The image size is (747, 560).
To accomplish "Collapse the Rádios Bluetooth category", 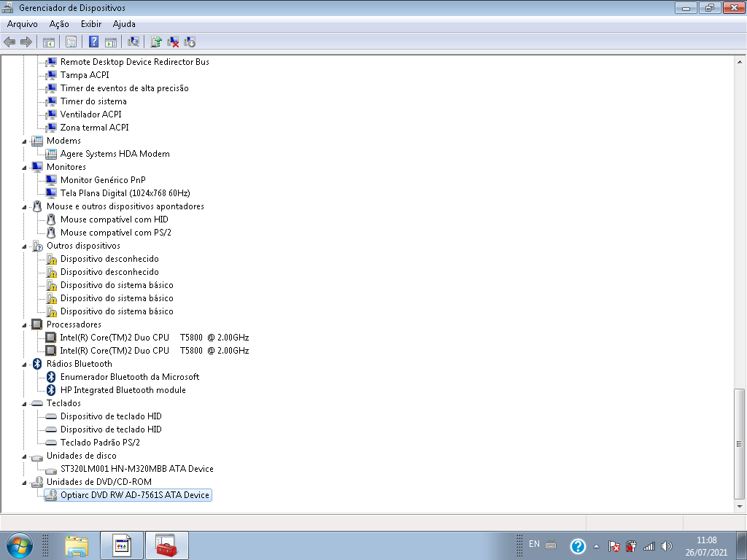I will click(x=24, y=365).
